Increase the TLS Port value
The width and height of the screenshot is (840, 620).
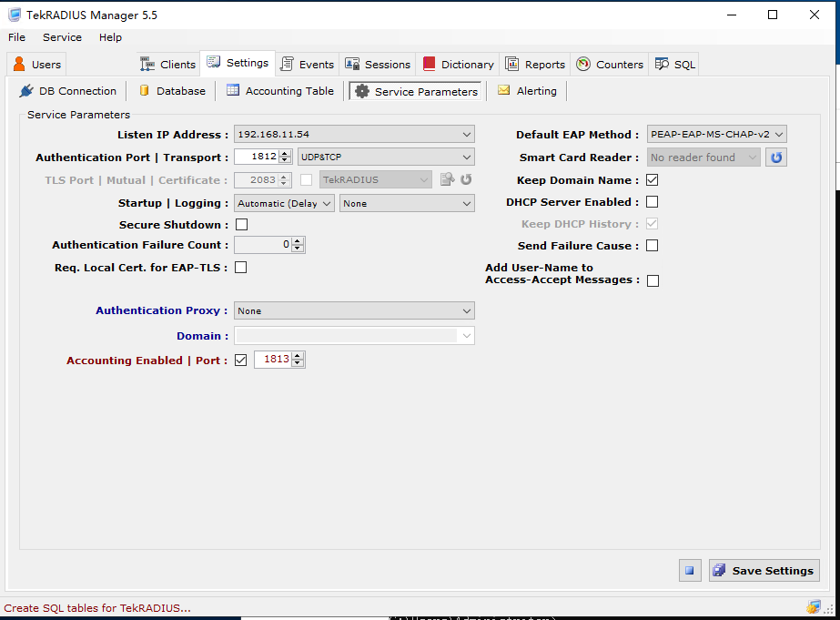coord(285,177)
